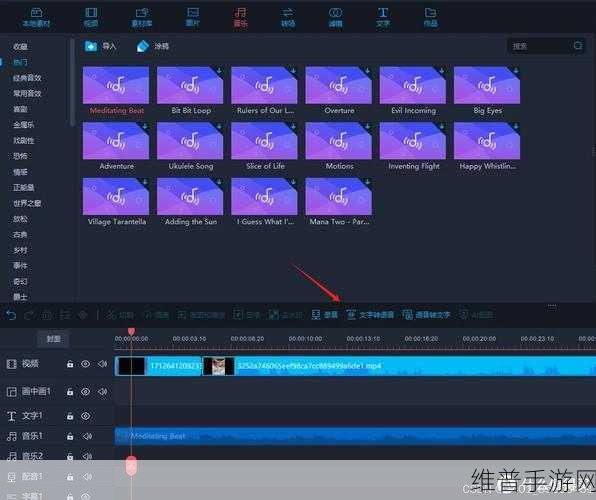596x500 pixels.
Task: Mute the Music 1 track
Action: (x=87, y=436)
